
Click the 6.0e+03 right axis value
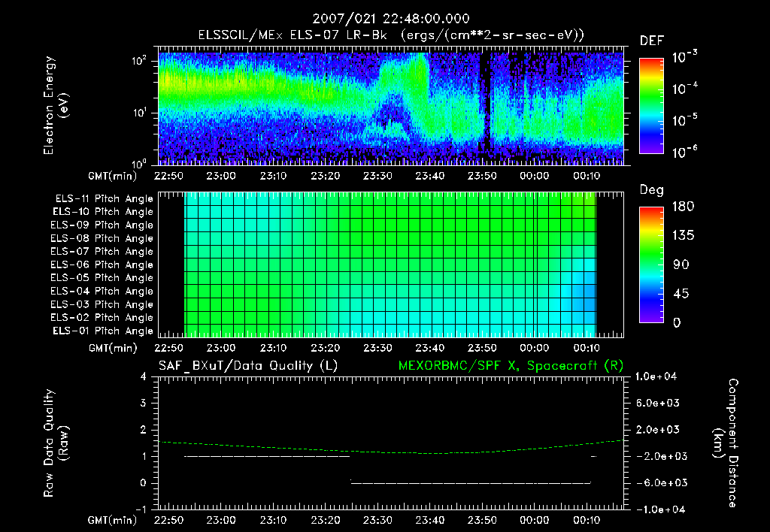pos(657,403)
